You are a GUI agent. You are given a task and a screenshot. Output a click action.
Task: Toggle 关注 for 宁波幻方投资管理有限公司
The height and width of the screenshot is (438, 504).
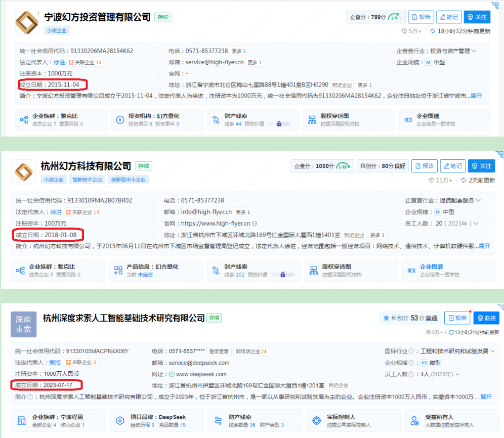477,17
